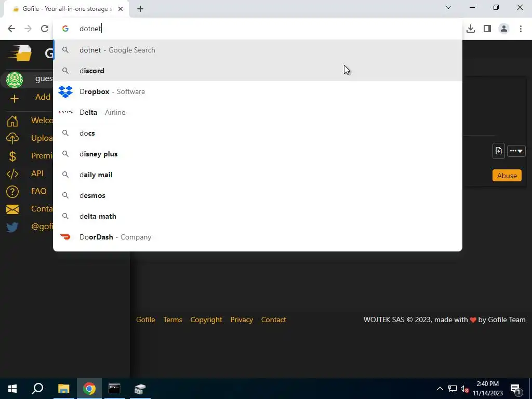Close the Gofile tab
Image resolution: width=532 pixels, height=399 pixels.
(121, 9)
